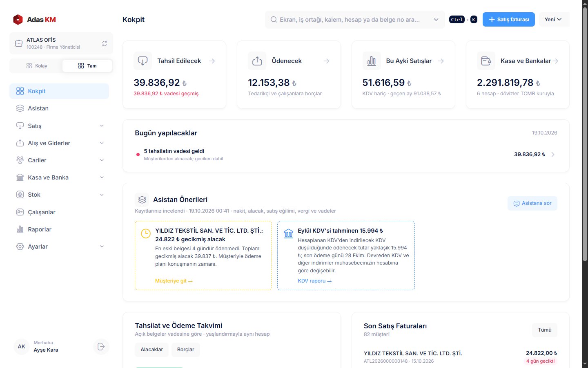Screen dimensions: 588x368
Task: Click the AK user avatar
Action: (22, 346)
